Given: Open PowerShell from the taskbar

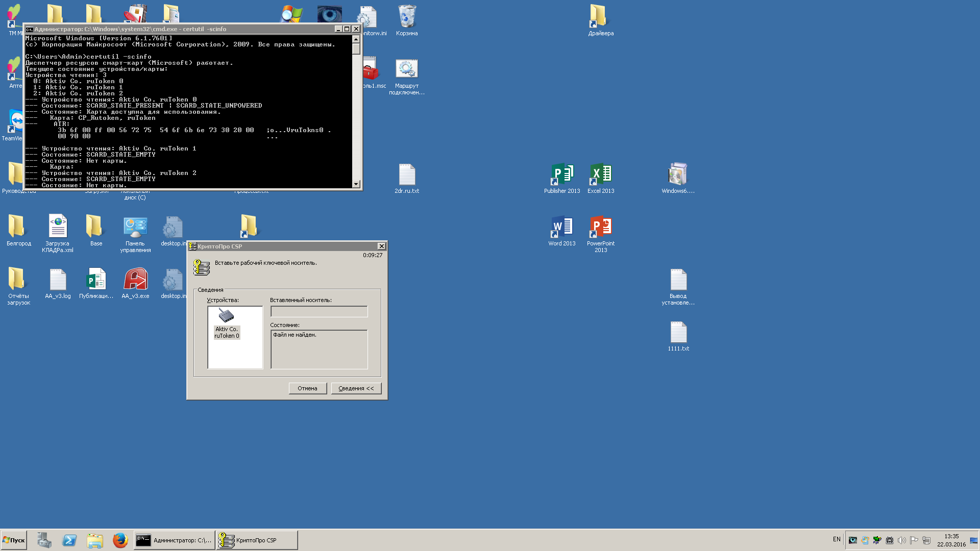Looking at the screenshot, I should pos(69,540).
